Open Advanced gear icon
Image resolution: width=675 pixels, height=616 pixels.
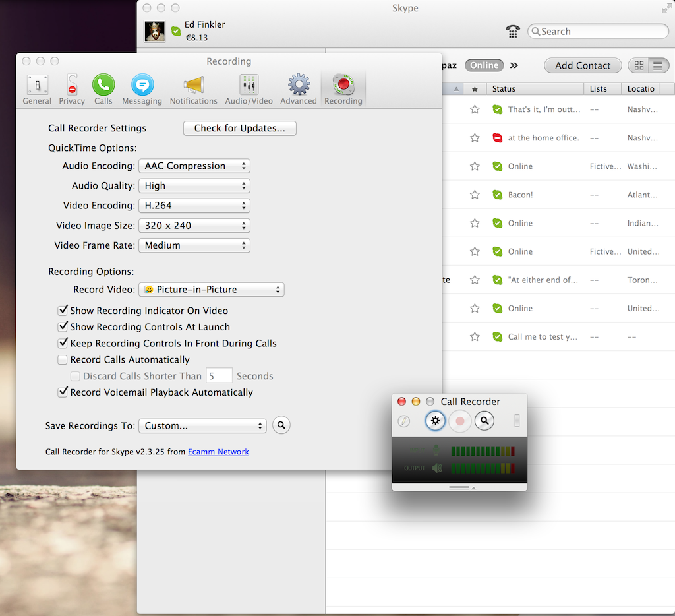pos(299,84)
